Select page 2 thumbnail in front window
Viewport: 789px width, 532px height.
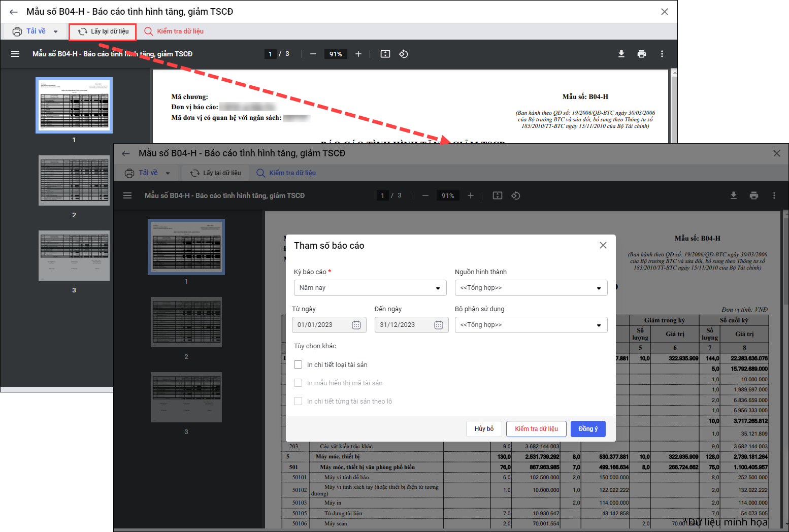[186, 322]
